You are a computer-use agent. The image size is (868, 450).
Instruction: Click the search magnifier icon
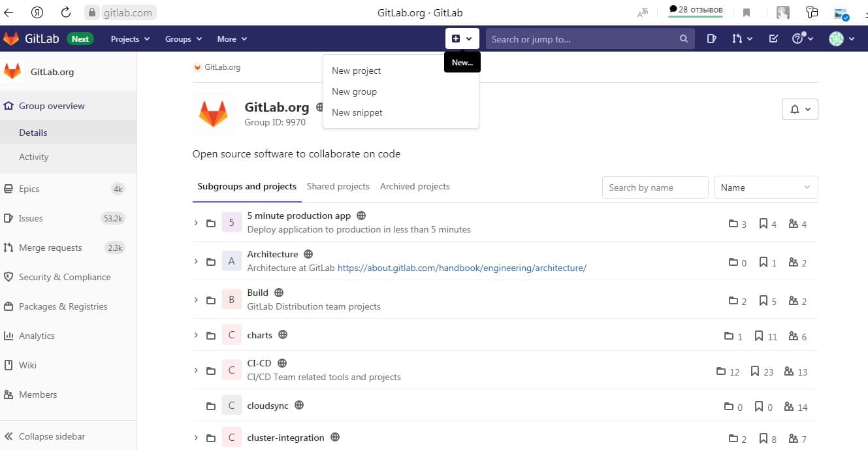coord(683,39)
